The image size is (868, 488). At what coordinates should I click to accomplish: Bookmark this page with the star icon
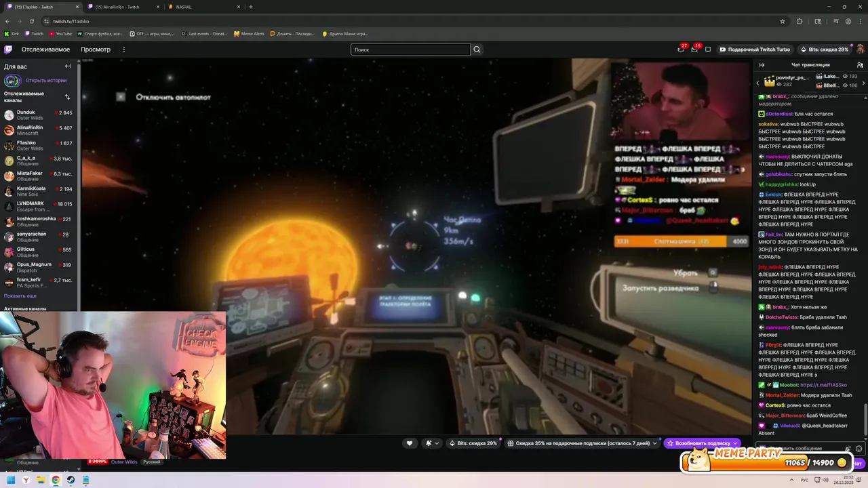pyautogui.click(x=783, y=21)
